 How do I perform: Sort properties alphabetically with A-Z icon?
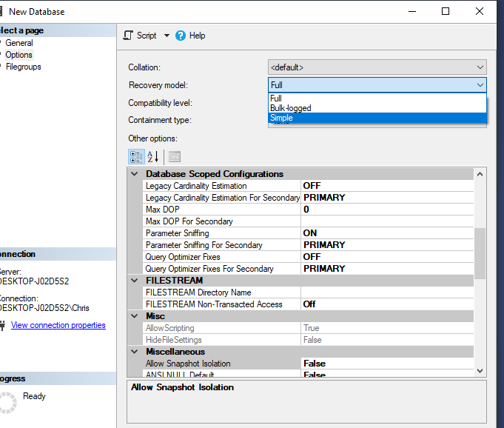coord(153,156)
